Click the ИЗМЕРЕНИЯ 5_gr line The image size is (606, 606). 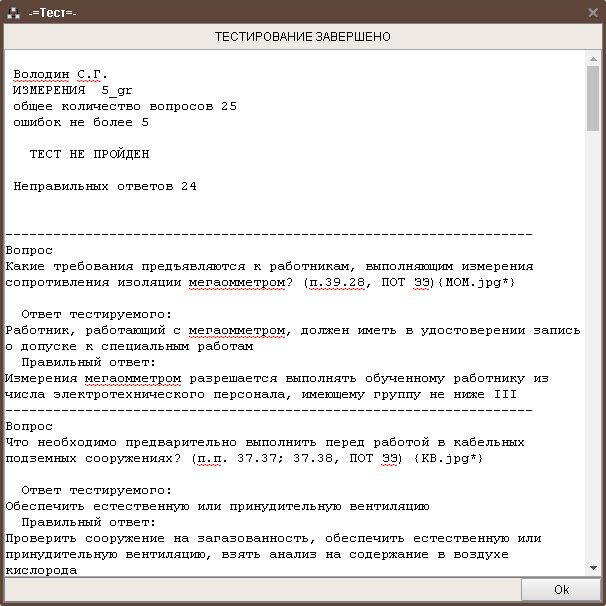click(72, 90)
